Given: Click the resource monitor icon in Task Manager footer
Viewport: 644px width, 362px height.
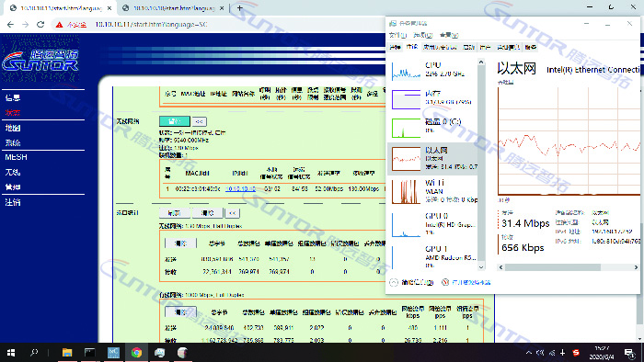Looking at the screenshot, I should (445, 282).
